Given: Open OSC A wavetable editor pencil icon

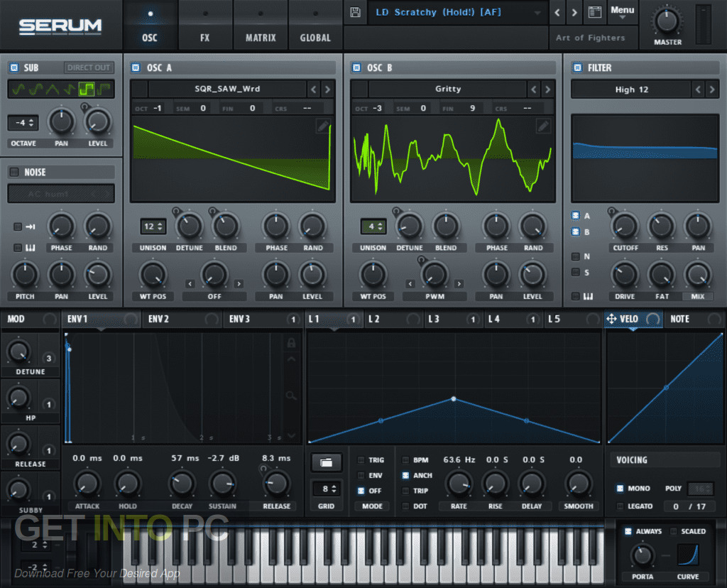Looking at the screenshot, I should click(x=323, y=126).
